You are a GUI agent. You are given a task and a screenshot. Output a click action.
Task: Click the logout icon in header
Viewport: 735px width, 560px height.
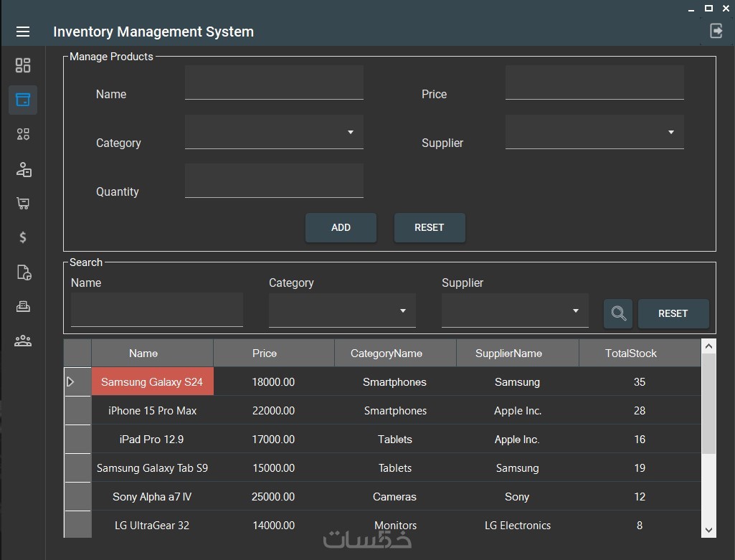click(716, 31)
